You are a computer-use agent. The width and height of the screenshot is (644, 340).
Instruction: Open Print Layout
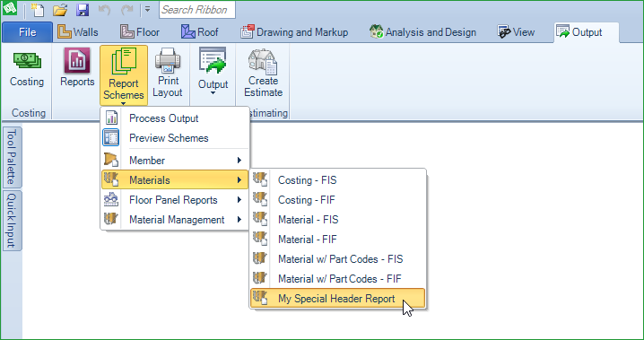(x=168, y=73)
